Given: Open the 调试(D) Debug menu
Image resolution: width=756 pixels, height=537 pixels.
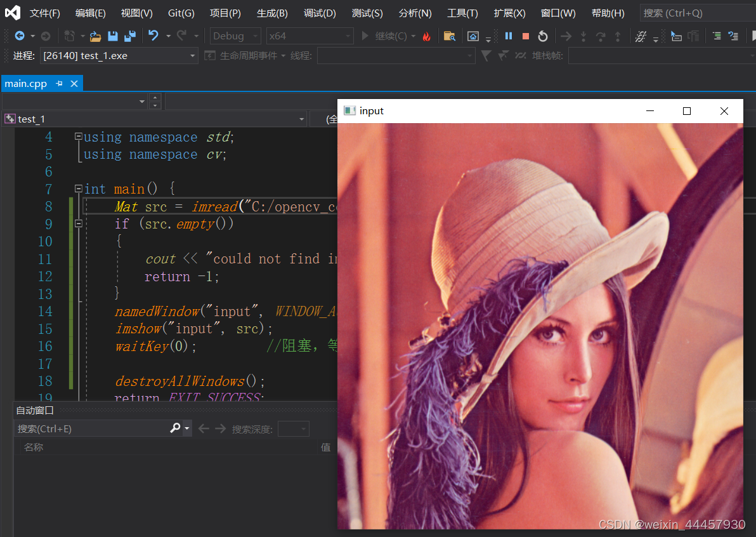Looking at the screenshot, I should 320,13.
